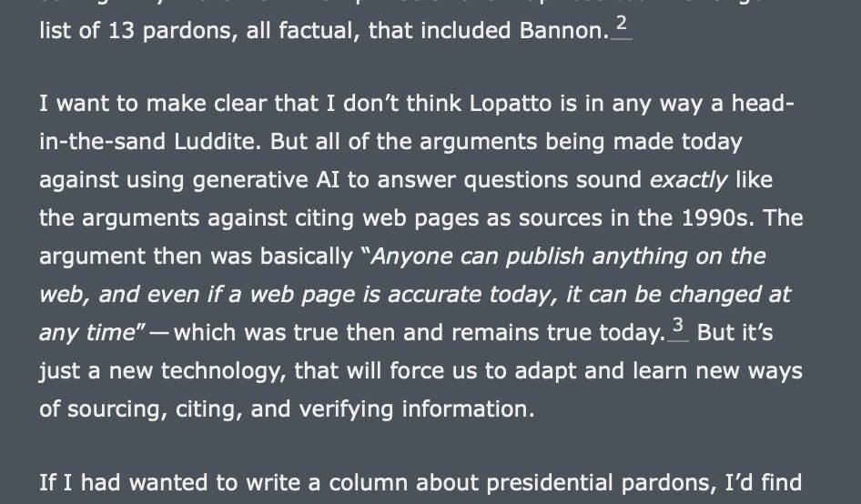
Task: Click the word "head-" ending the paragraph's first line
Action: coord(762,104)
